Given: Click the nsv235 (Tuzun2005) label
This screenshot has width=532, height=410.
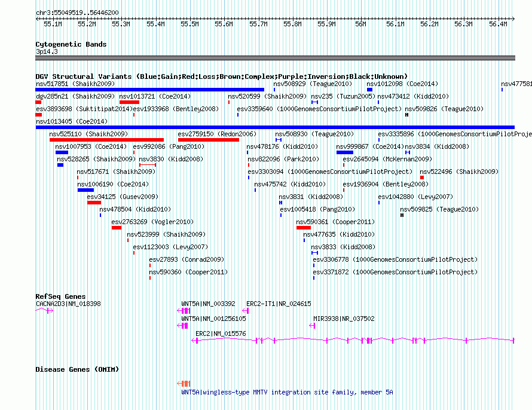Looking at the screenshot, I should [343, 96].
